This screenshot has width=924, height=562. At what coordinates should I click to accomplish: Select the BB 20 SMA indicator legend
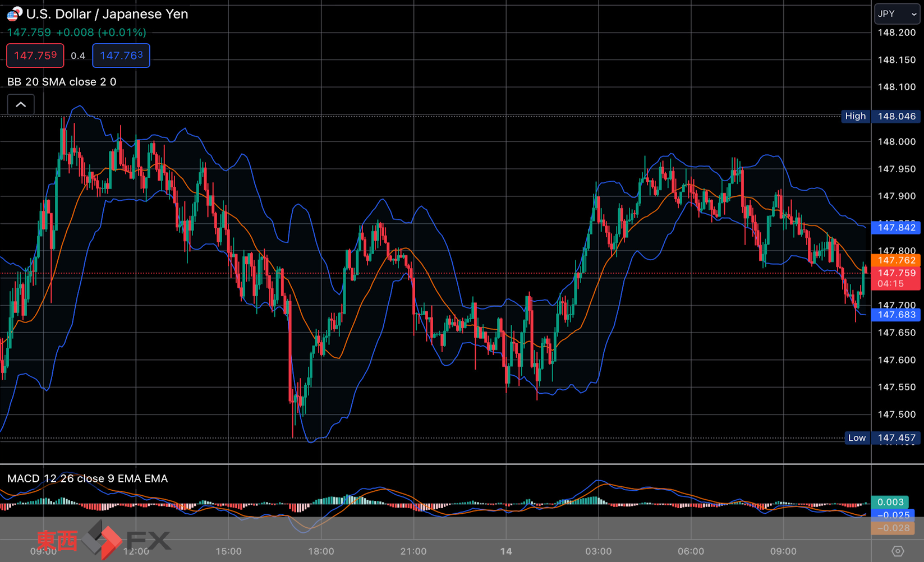[x=62, y=82]
